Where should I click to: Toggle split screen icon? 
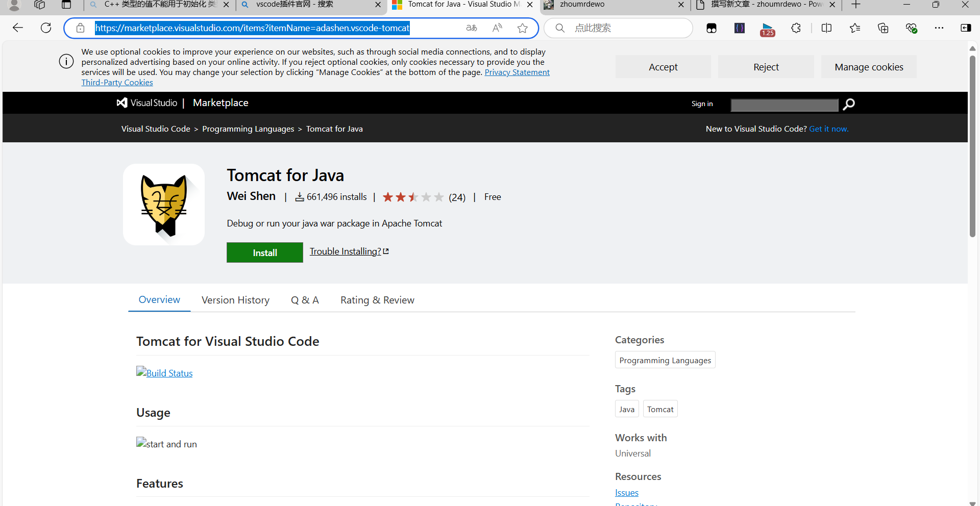click(x=827, y=28)
